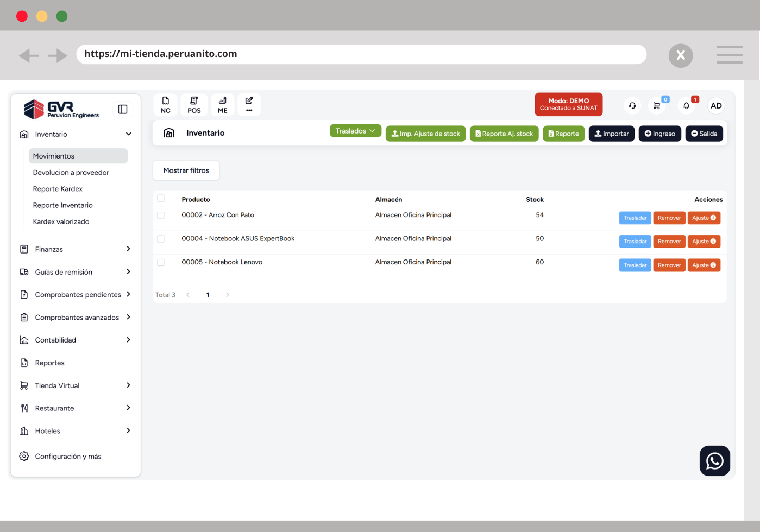Click the Importar button

coord(612,134)
